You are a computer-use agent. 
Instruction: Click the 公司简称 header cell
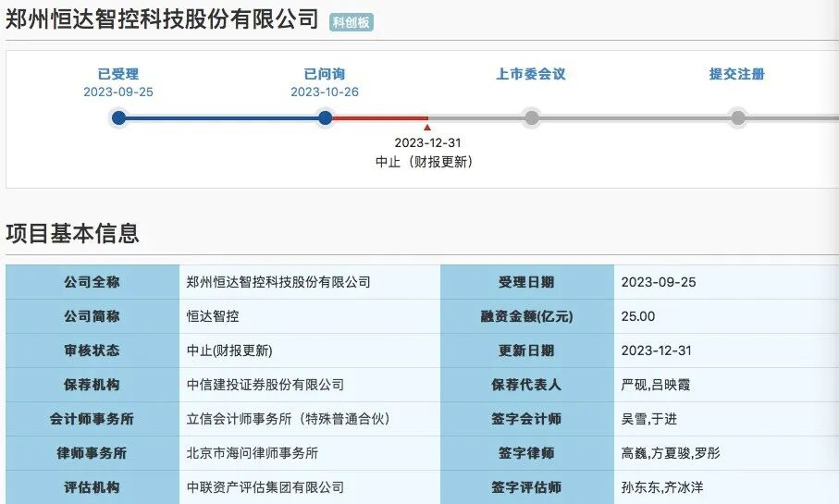tap(92, 316)
